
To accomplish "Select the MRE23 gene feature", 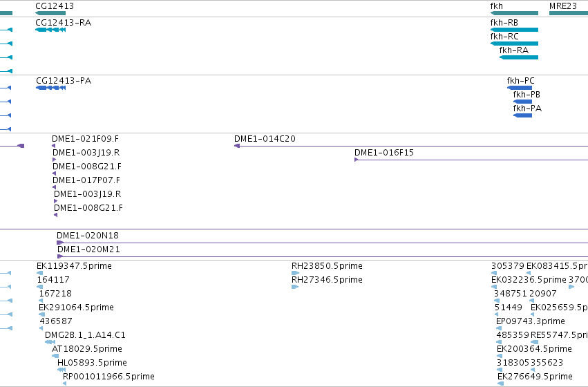I will [x=569, y=13].
